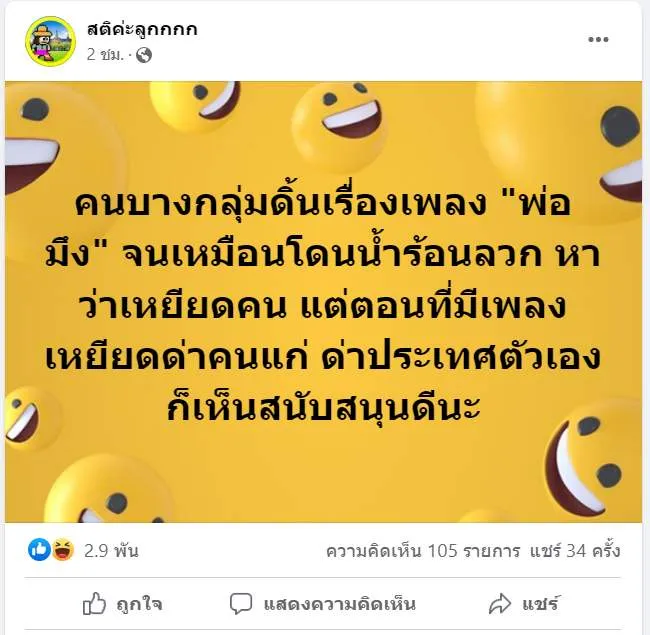650x635 pixels.
Task: Expand ความคิดเห็น 105 รายการ comments list
Action: point(422,551)
